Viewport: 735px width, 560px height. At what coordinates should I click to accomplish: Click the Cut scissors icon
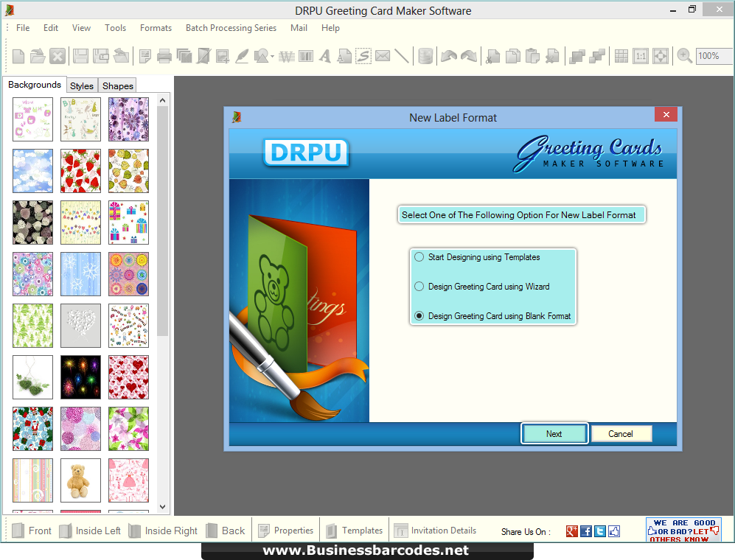coord(492,56)
